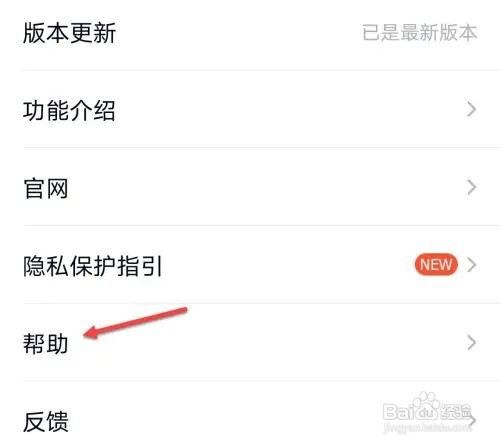This screenshot has height=445, width=500.
Task: Tap the 帮助 label text
Action: tap(46, 343)
